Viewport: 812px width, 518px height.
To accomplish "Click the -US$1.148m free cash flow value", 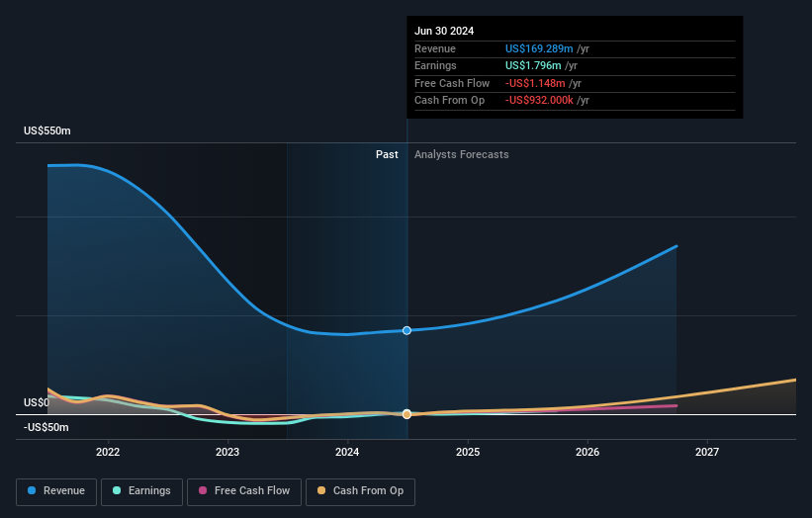I will 535,83.
